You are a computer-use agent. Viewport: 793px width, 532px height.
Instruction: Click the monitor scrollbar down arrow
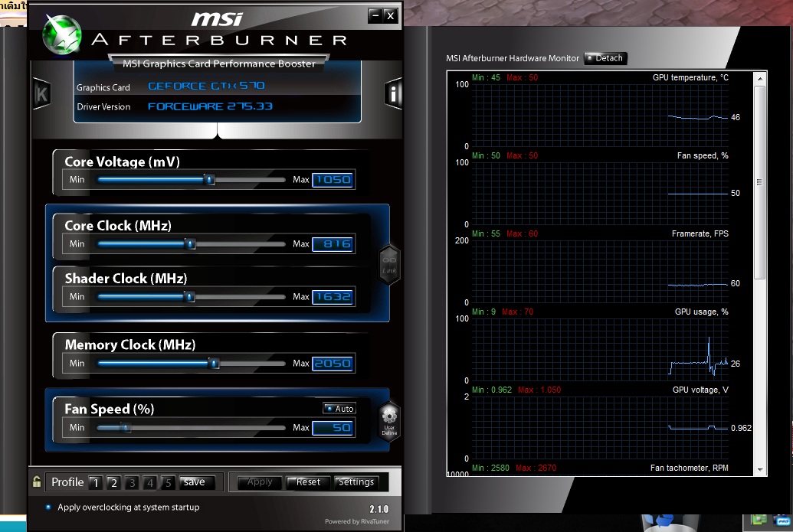pyautogui.click(x=759, y=470)
